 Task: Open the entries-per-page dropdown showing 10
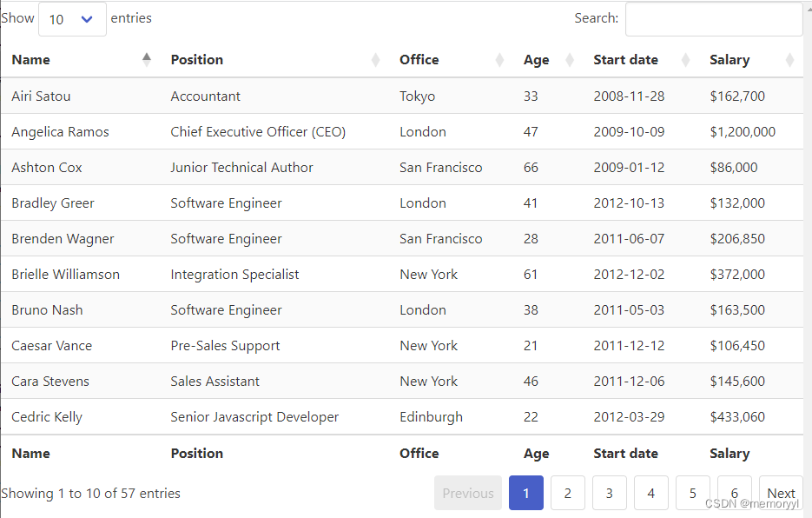pyautogui.click(x=72, y=19)
